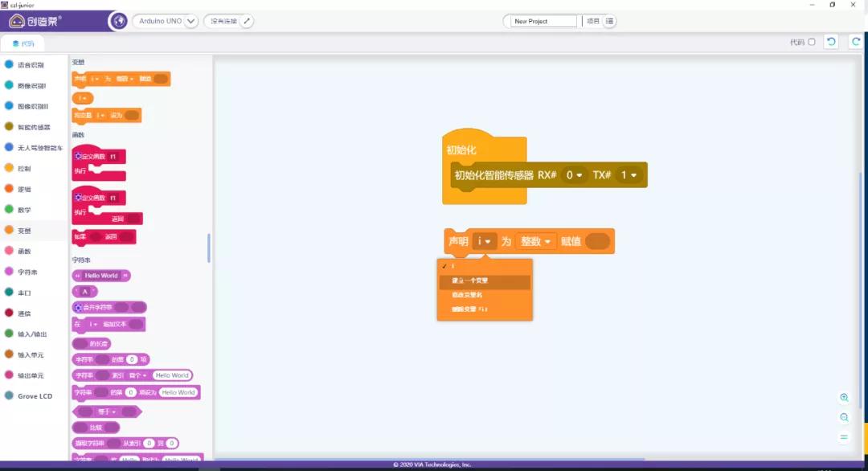Click the block palette vertical scrollbar
Screen dimensions: 868x471
tap(209, 248)
